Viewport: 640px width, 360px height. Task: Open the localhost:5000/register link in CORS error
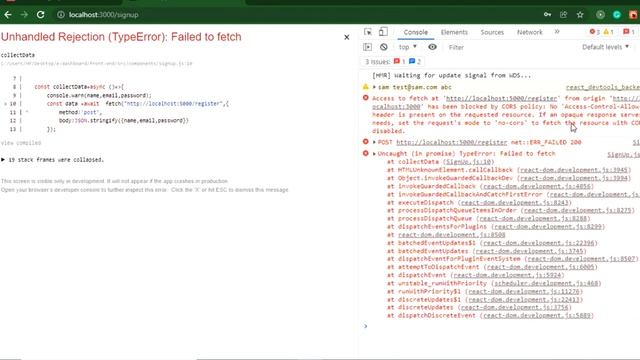(x=502, y=98)
